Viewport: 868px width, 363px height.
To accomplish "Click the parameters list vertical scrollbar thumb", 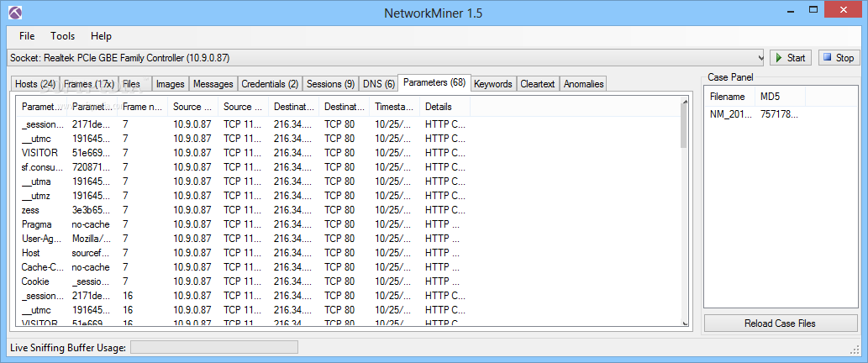I will pyautogui.click(x=684, y=127).
